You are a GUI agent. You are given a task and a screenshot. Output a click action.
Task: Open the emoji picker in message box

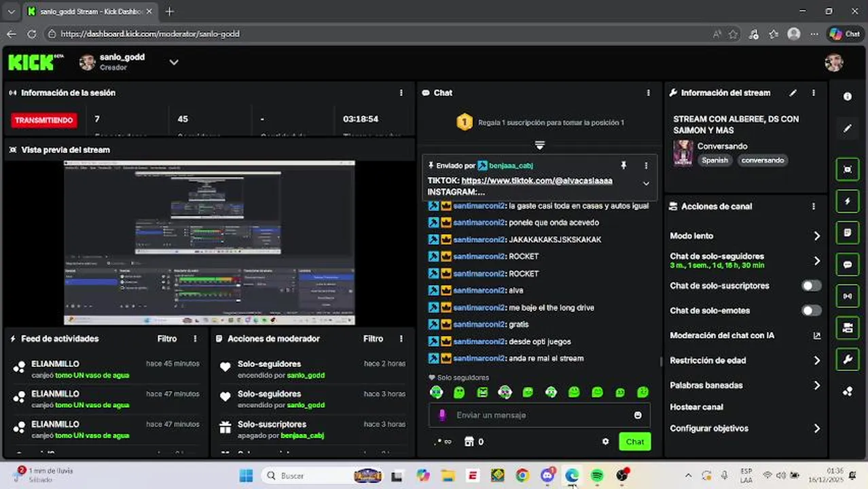(638, 415)
